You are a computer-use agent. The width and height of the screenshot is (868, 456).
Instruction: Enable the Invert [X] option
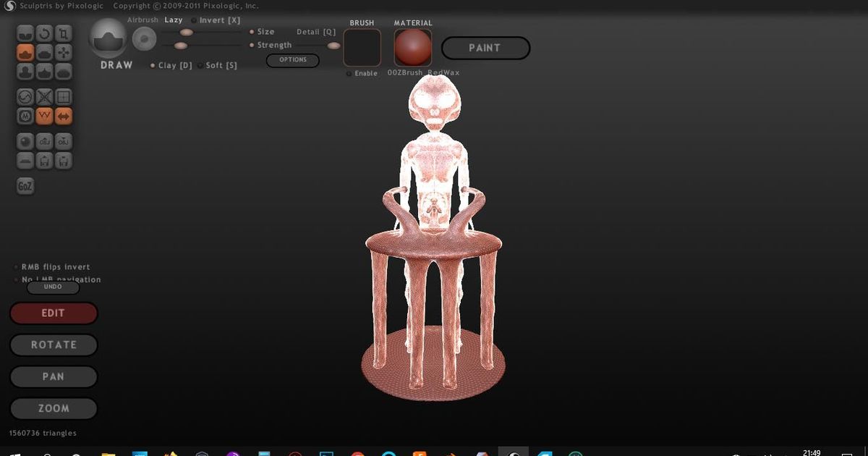pos(193,20)
